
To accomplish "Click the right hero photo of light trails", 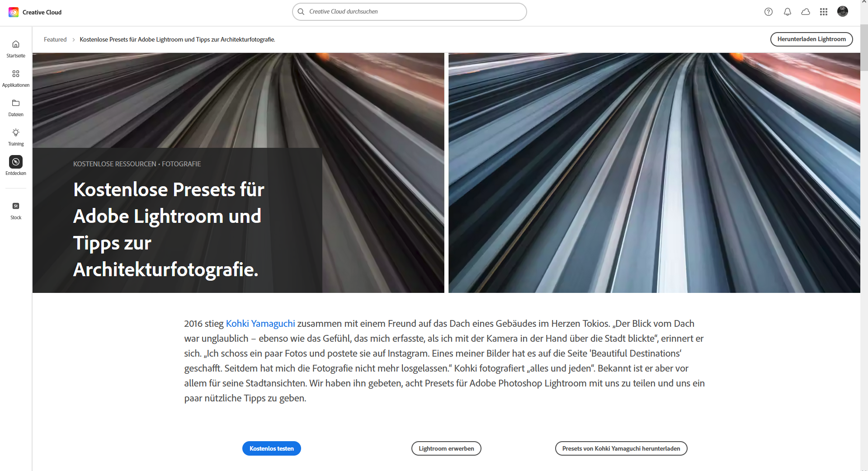I will pos(654,173).
